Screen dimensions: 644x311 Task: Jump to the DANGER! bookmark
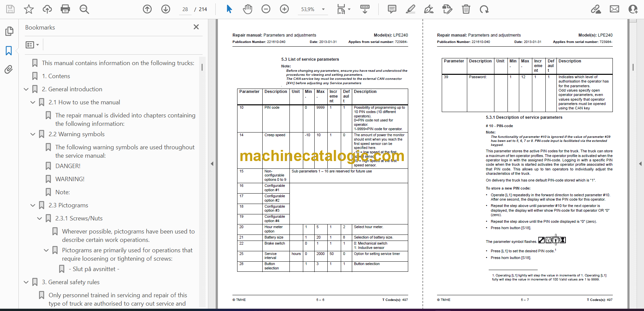pyautogui.click(x=68, y=166)
